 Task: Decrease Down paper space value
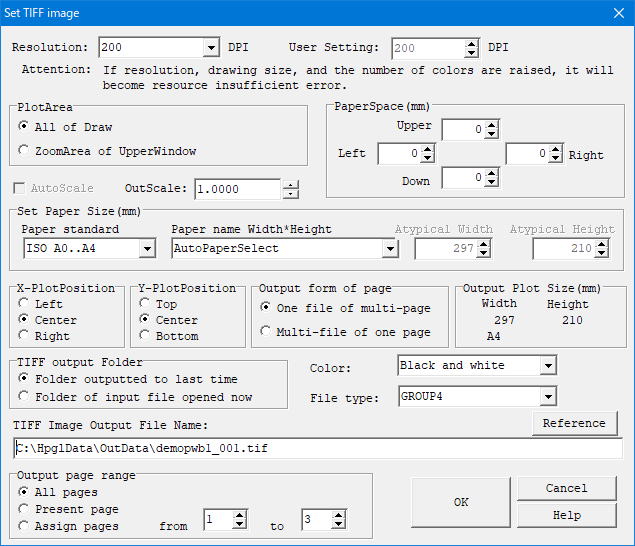point(491,182)
